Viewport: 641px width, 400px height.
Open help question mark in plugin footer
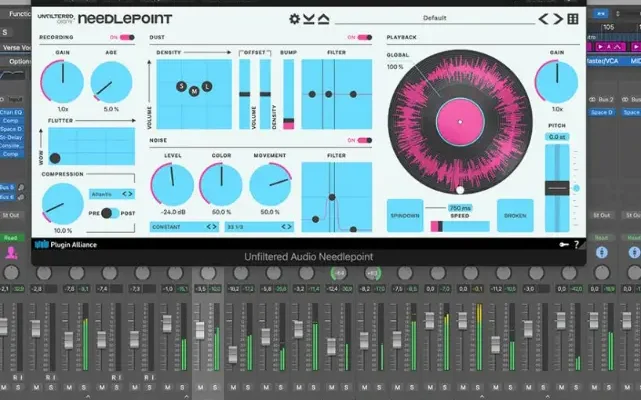(x=577, y=244)
